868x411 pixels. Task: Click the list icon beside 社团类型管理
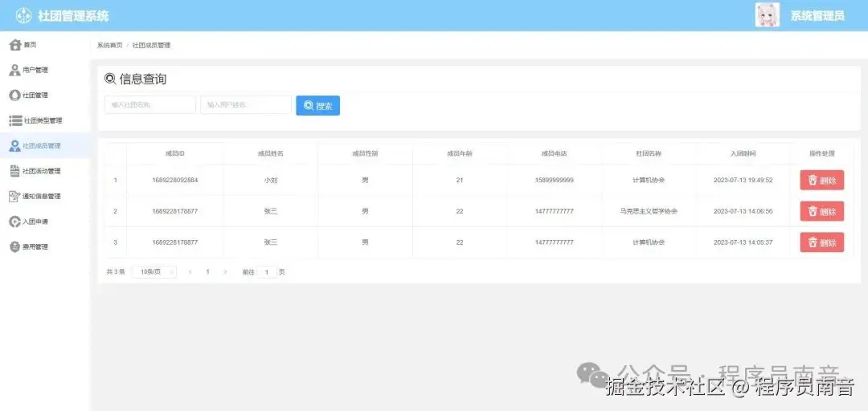pyautogui.click(x=15, y=120)
